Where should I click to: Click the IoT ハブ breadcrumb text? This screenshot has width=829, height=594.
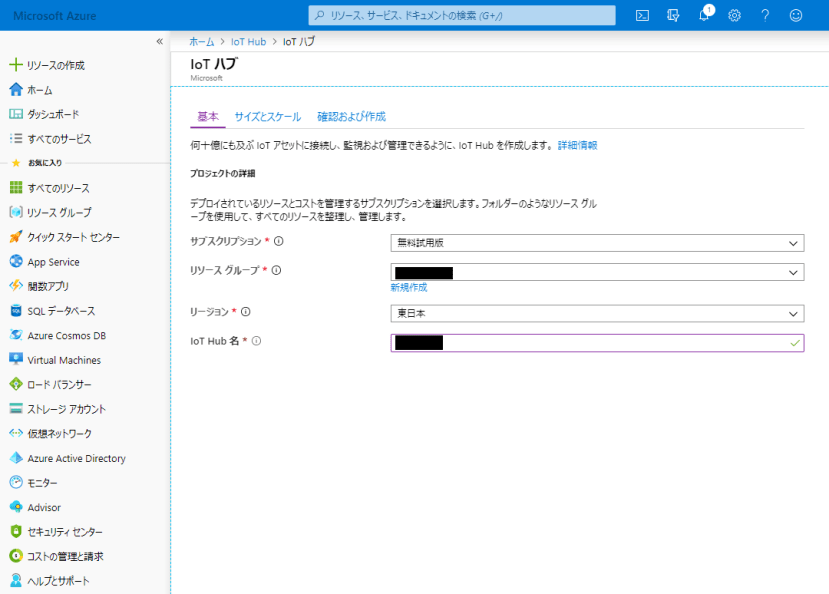pyautogui.click(x=299, y=42)
